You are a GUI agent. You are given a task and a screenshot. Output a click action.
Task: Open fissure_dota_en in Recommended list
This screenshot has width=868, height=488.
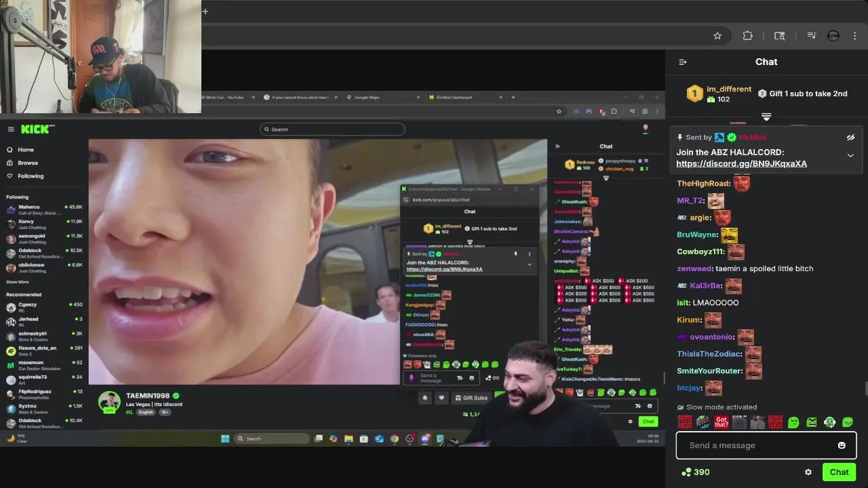pyautogui.click(x=45, y=350)
